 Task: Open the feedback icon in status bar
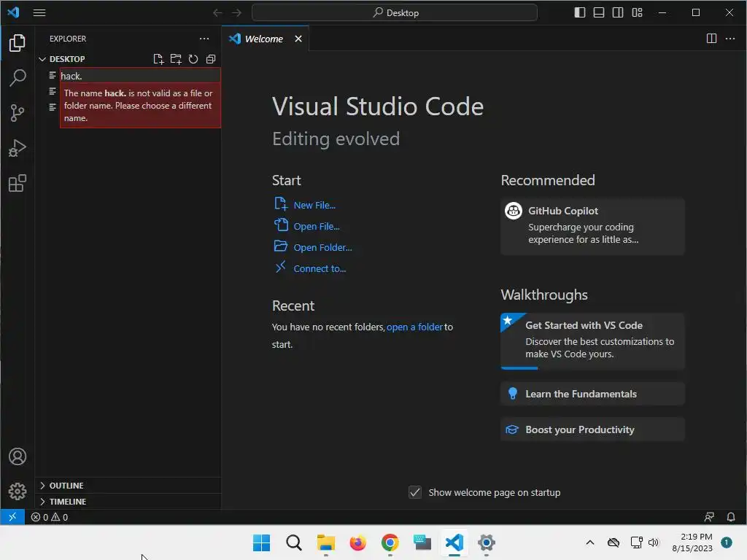pos(709,517)
